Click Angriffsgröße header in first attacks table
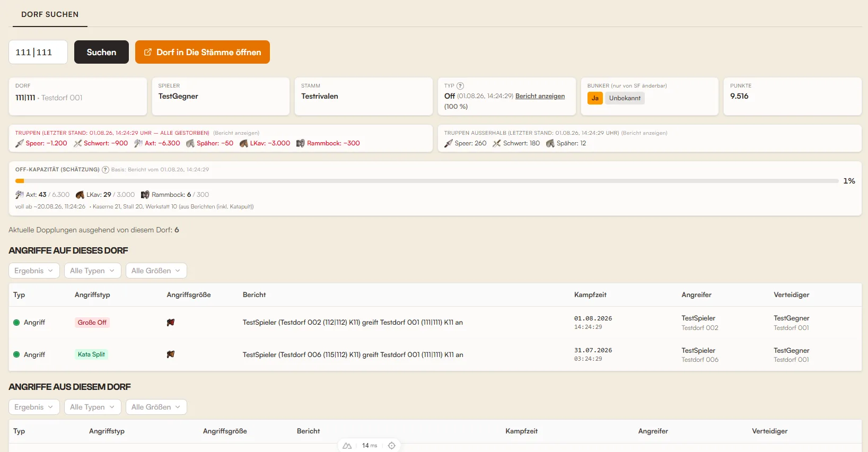 coord(189,295)
